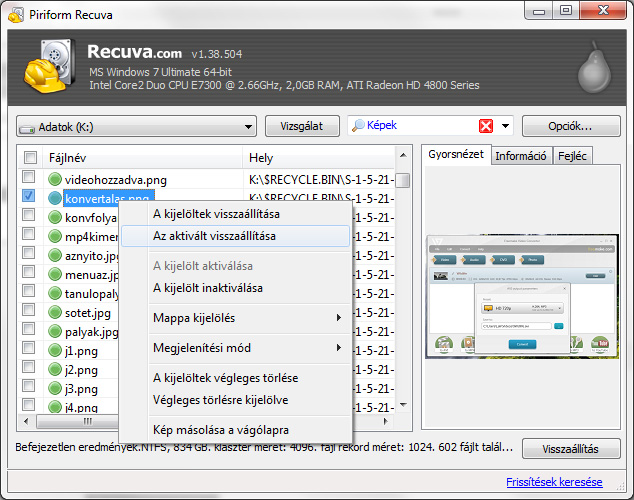Toggle the select-all checkbox in header
This screenshot has width=634, height=500.
pyautogui.click(x=30, y=158)
